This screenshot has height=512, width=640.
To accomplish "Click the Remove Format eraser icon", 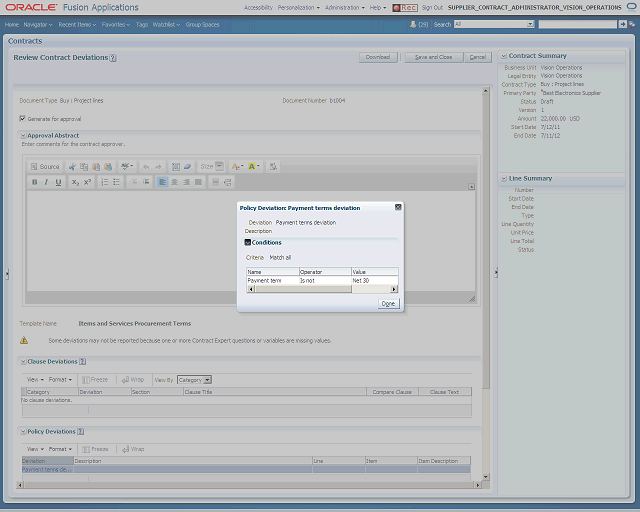I will 187,167.
